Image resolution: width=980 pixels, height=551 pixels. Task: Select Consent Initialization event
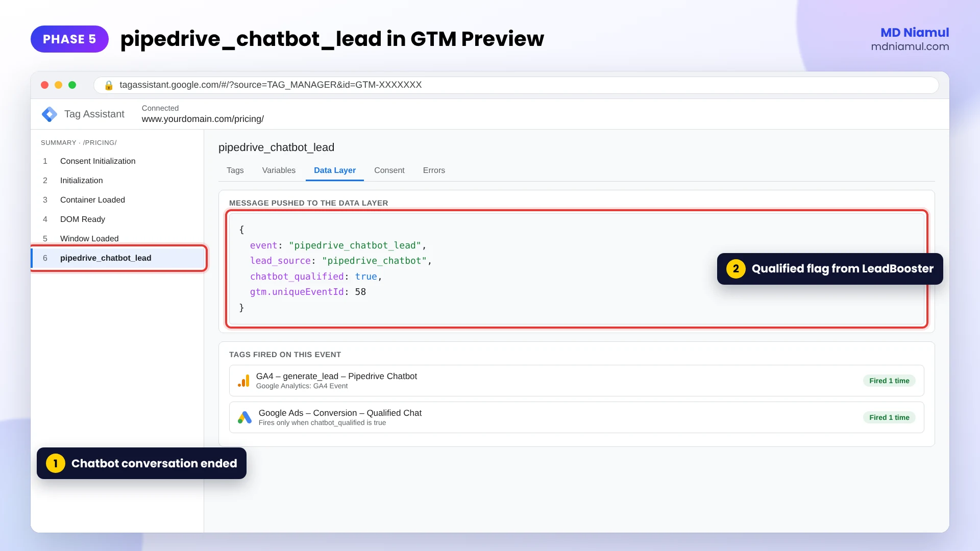(x=117, y=161)
